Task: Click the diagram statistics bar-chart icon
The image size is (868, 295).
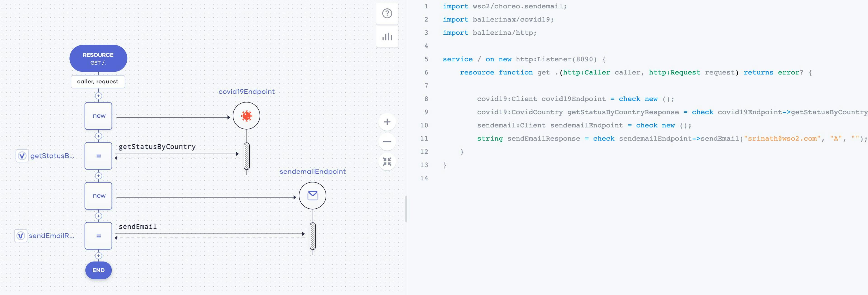Action: pyautogui.click(x=387, y=36)
